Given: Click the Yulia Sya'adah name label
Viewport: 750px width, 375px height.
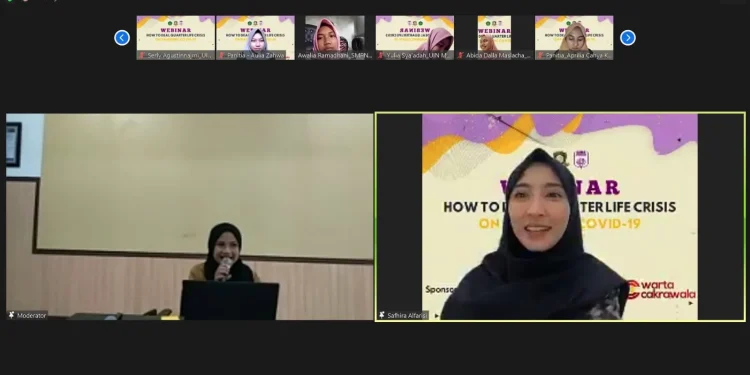Looking at the screenshot, I should pyautogui.click(x=419, y=55).
